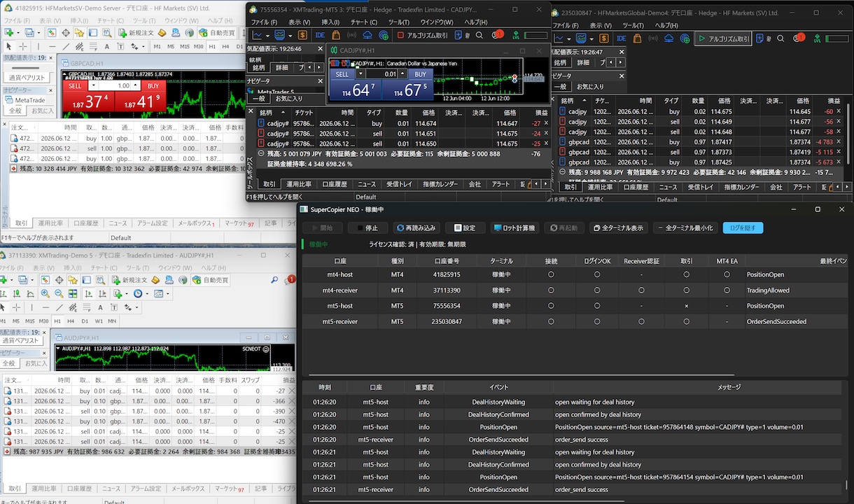The image size is (854, 504).
Task: Increase lot volume on GBPCAD panel
Action: click(x=134, y=85)
